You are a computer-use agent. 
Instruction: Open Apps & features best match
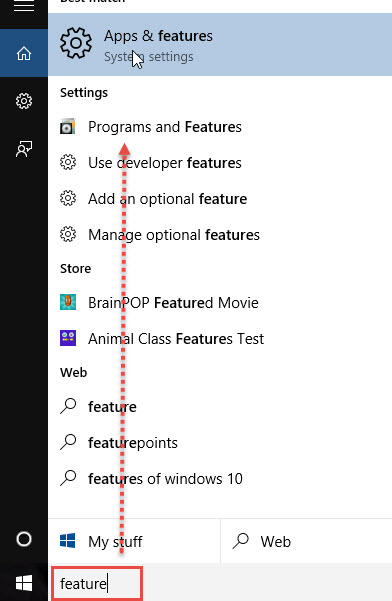220,44
